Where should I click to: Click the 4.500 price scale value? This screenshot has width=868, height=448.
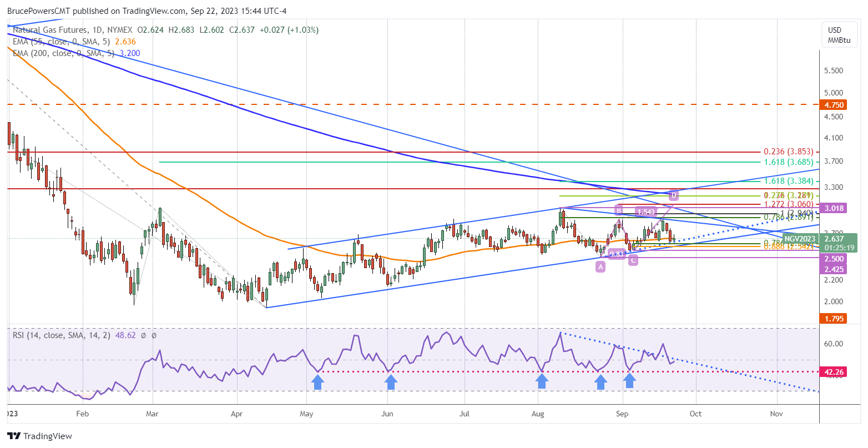point(834,117)
